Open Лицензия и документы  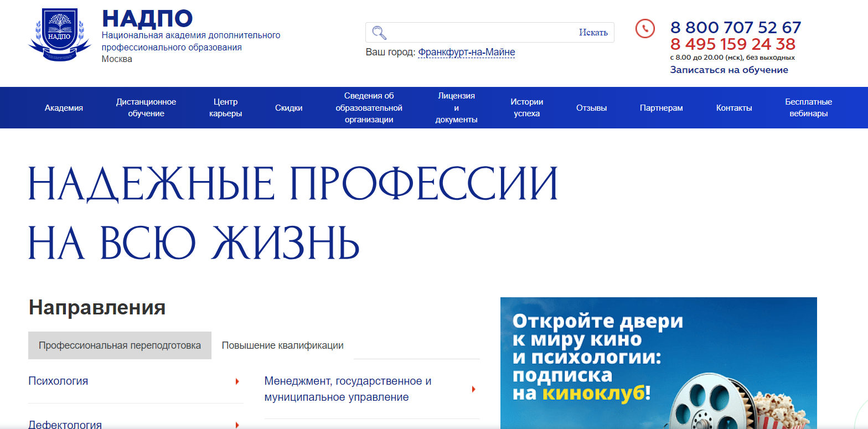tap(456, 107)
